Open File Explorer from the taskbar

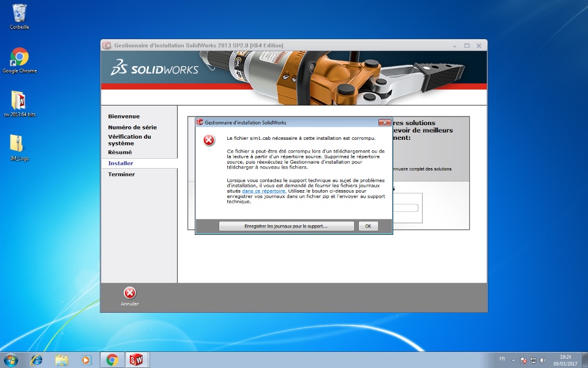tap(61, 360)
